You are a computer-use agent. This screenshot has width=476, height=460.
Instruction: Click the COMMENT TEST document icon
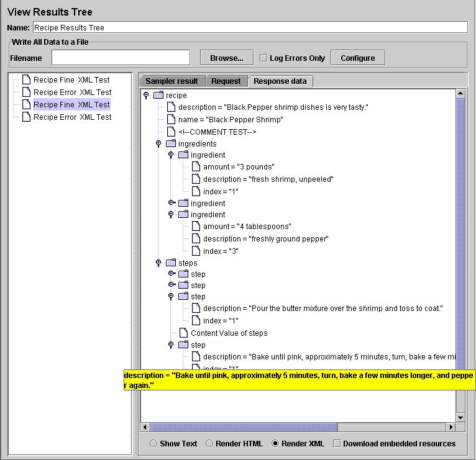click(x=171, y=132)
